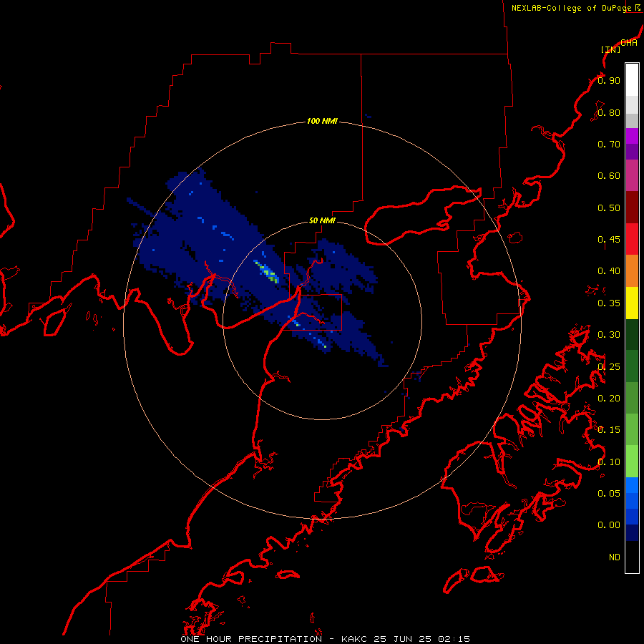Pick the bright magenta swatch beside 0.70
This screenshot has width=644, height=644.
click(632, 136)
